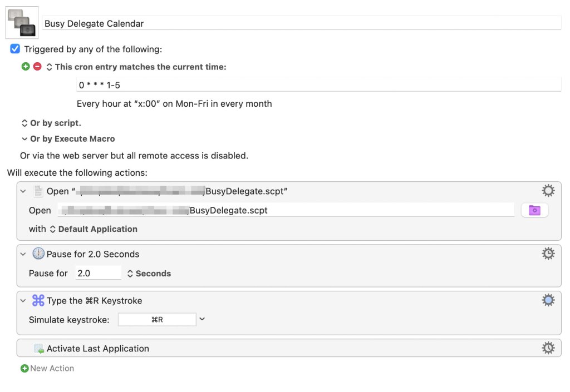Open the Or by script selector
This screenshot has width=570, height=392.
(x=24, y=123)
